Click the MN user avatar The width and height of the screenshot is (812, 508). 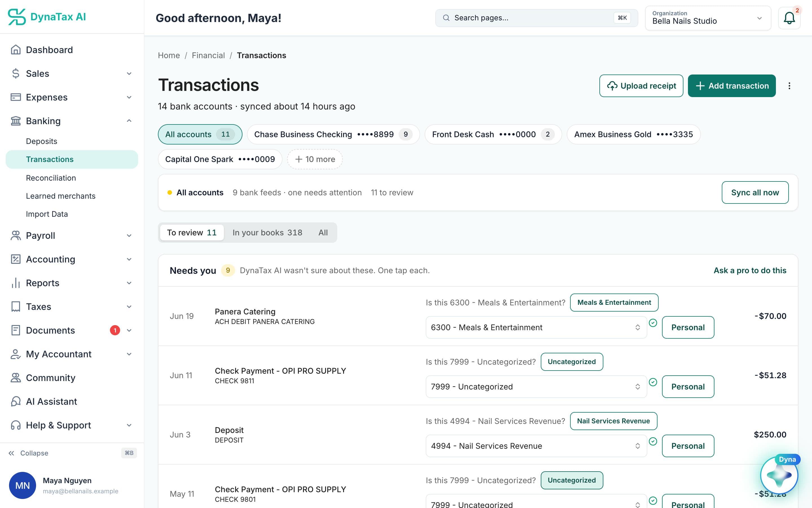23,485
